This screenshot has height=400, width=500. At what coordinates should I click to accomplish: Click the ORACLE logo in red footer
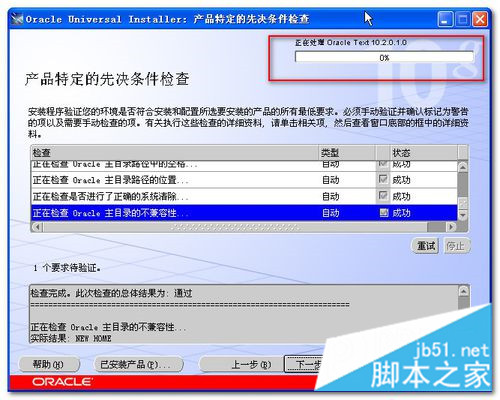click(x=62, y=382)
